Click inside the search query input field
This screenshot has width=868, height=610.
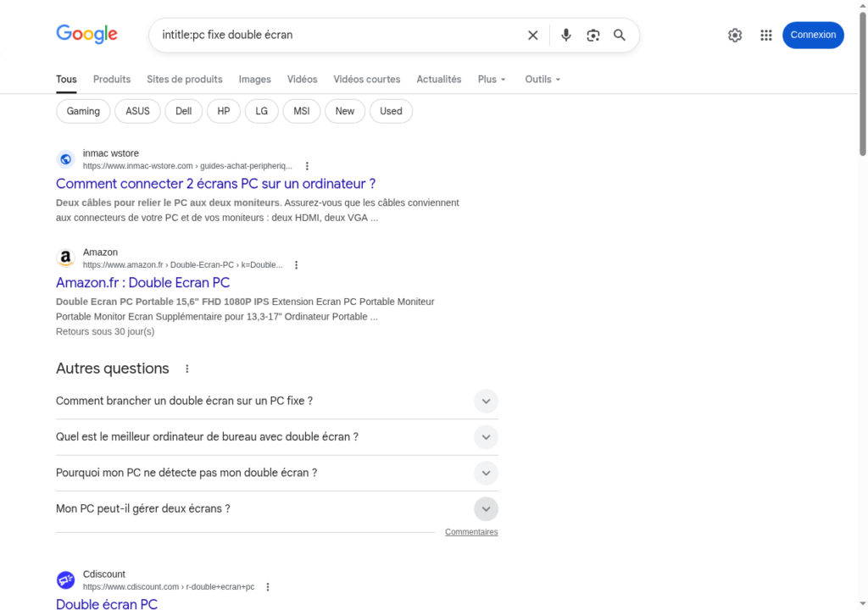(x=339, y=35)
